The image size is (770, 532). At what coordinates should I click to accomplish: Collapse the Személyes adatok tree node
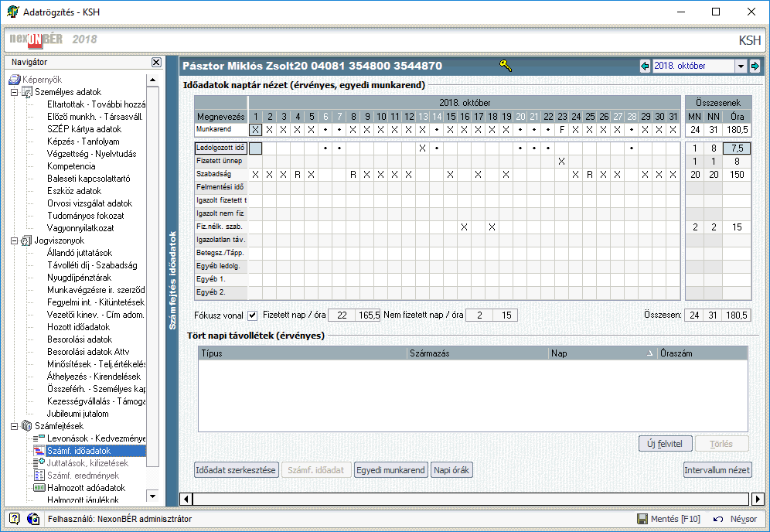tap(13, 92)
